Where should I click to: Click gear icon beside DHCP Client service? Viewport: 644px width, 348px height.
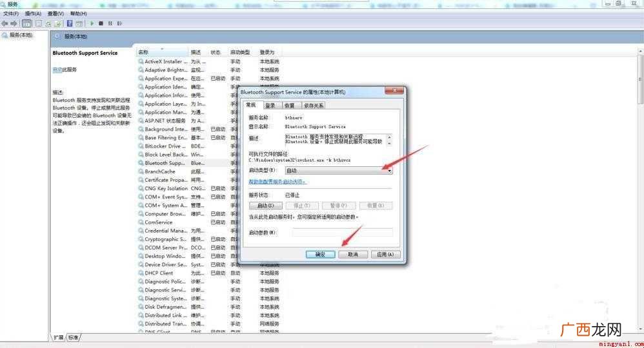(141, 273)
